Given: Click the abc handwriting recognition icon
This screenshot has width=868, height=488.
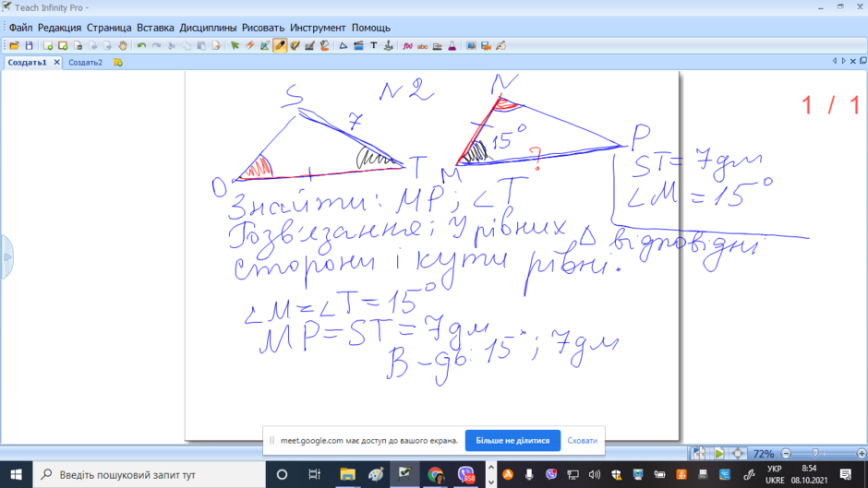Looking at the screenshot, I should [x=422, y=46].
